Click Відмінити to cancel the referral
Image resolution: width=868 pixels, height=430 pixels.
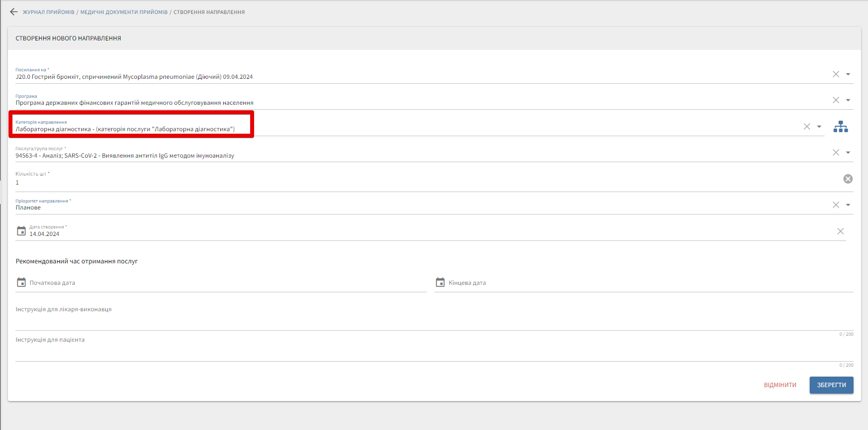(780, 385)
